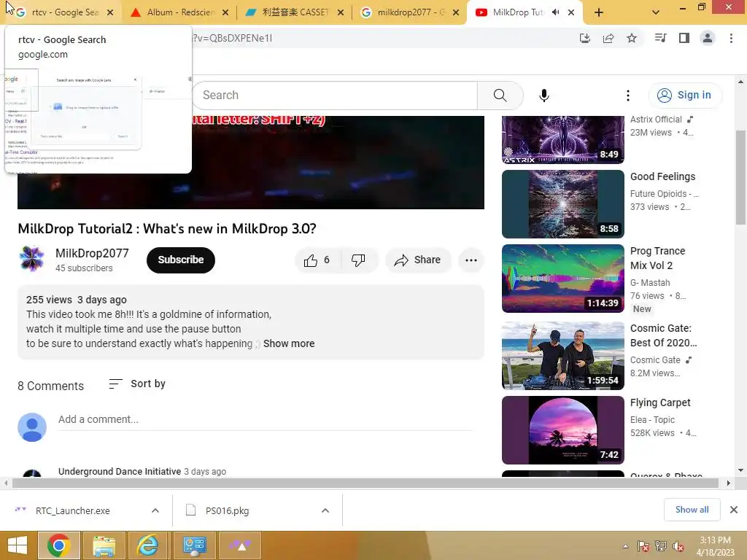
Task: Click the YouTube search field
Action: 335,96
